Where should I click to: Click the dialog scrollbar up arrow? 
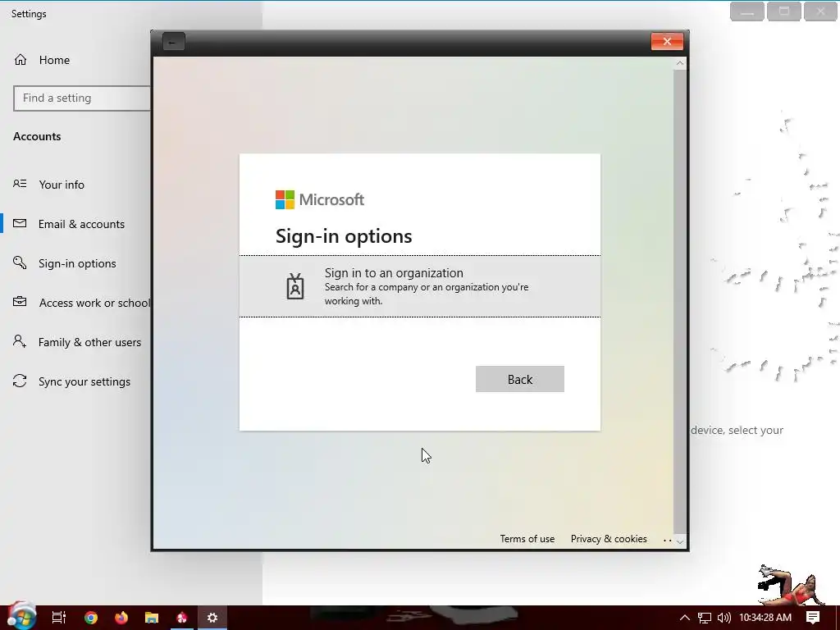680,63
